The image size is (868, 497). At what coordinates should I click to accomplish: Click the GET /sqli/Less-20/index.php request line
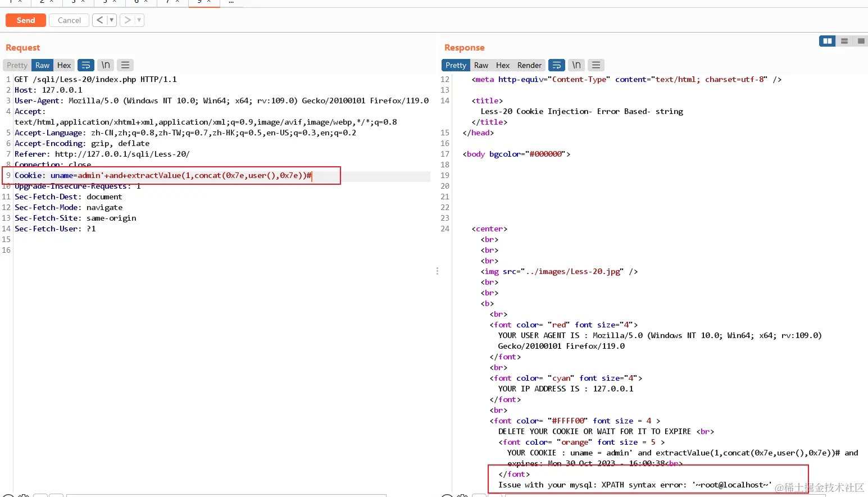click(96, 79)
